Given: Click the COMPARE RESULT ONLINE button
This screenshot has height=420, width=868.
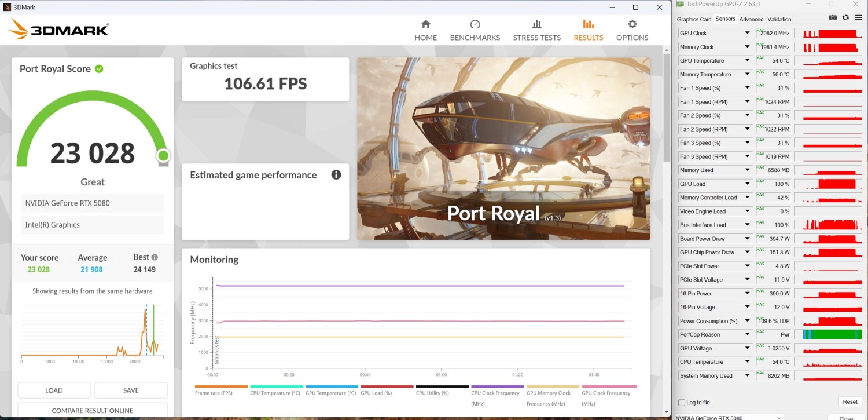Looking at the screenshot, I should (93, 410).
